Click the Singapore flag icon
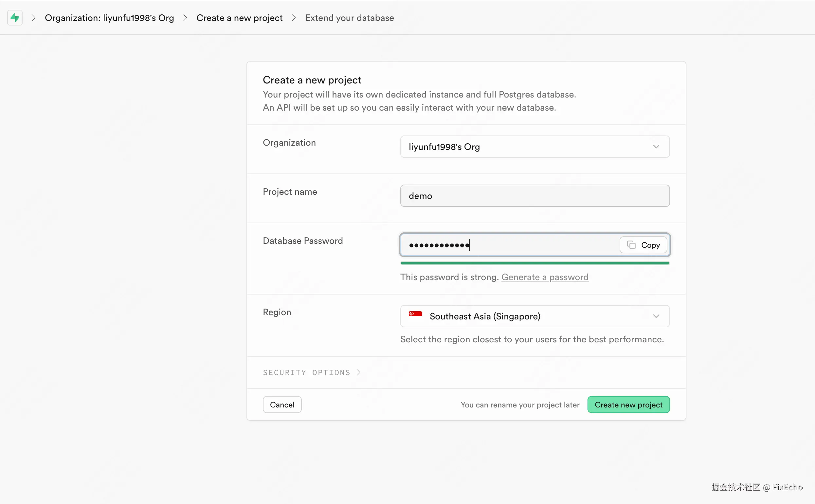This screenshot has width=815, height=504. pos(415,314)
